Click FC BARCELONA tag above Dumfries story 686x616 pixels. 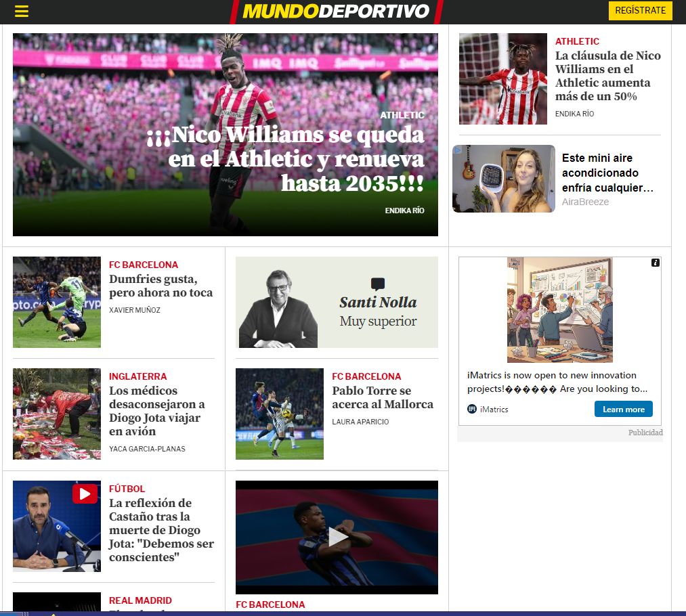coord(144,265)
